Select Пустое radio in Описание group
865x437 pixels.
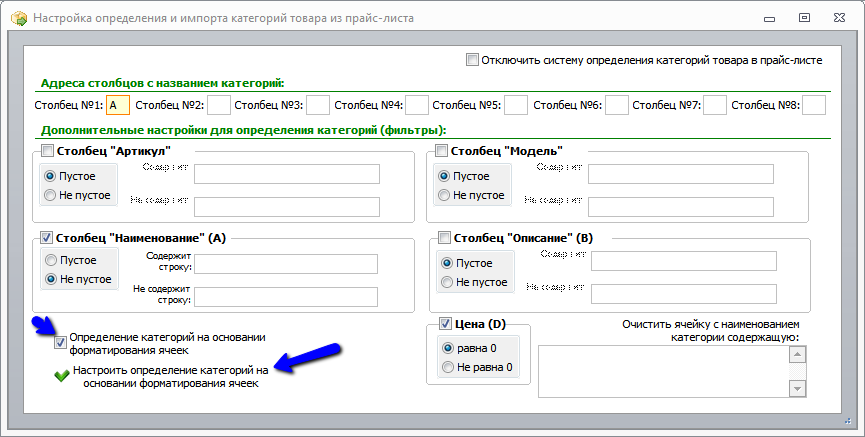[447, 263]
